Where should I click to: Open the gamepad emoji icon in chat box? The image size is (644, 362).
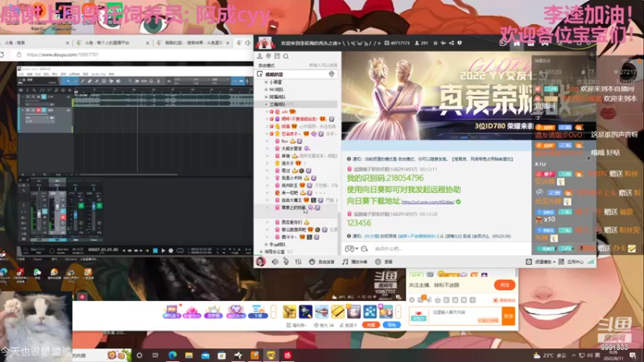pos(349,249)
